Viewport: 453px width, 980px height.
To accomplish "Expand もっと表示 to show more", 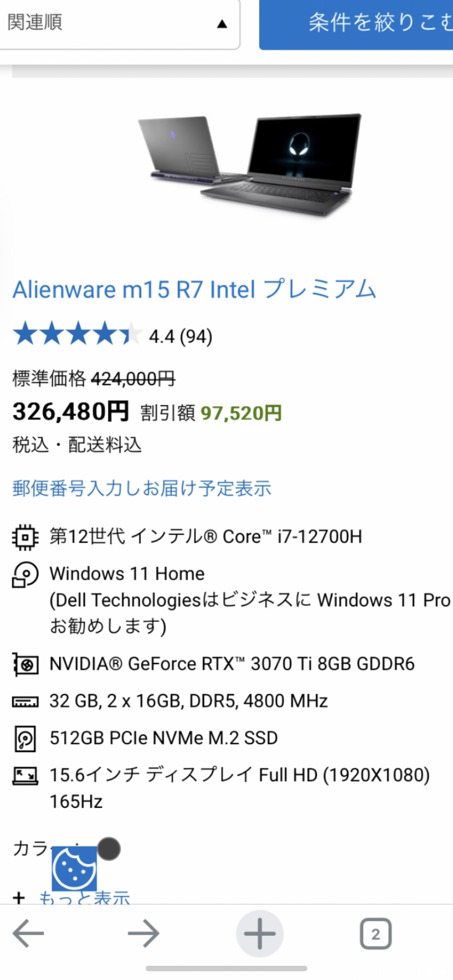I will 84,897.
